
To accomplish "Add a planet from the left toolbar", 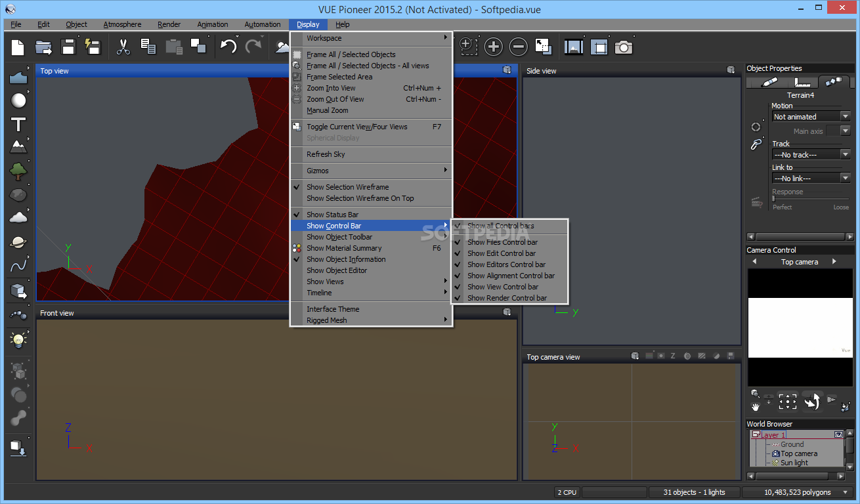I will point(18,242).
